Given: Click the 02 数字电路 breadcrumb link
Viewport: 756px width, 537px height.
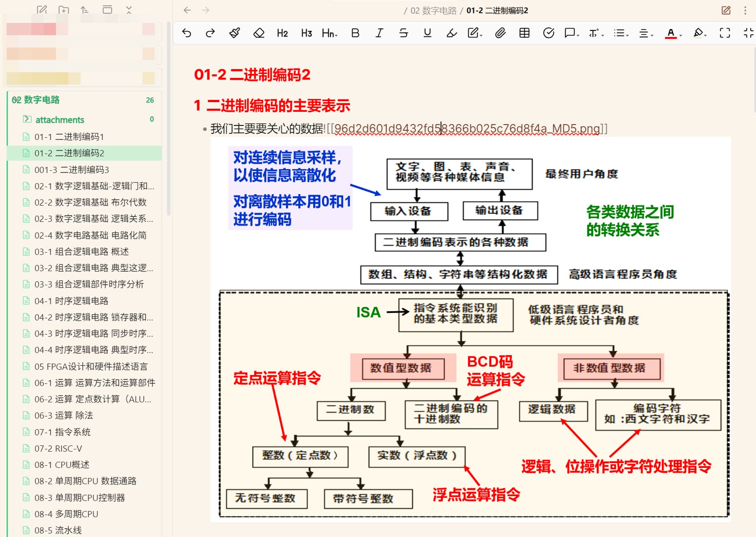Looking at the screenshot, I should 433,11.
